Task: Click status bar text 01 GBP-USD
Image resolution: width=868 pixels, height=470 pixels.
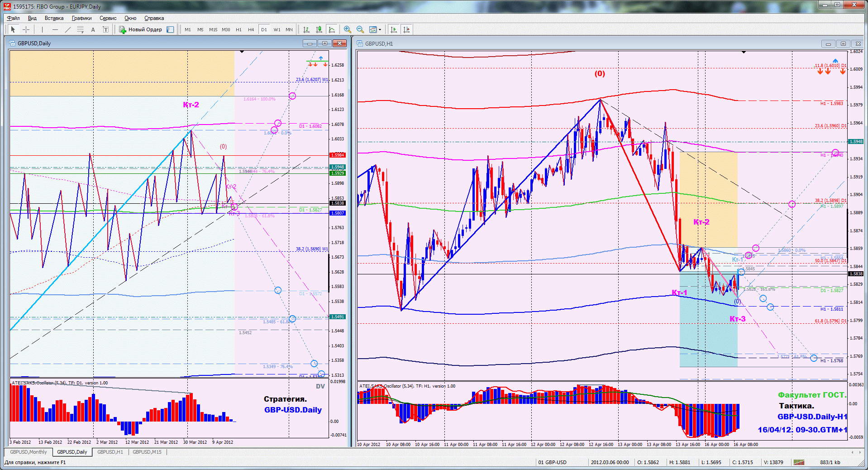Action: pos(552,462)
